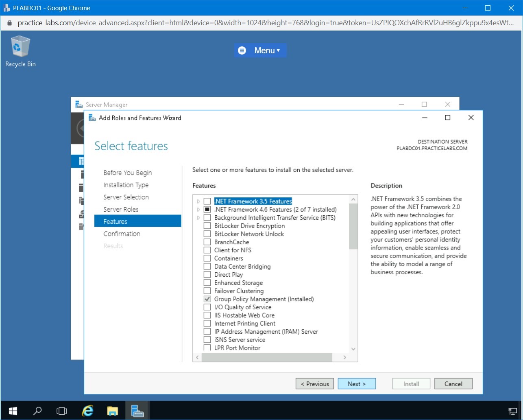Open the Recycle Bin desktop icon

tap(20, 51)
